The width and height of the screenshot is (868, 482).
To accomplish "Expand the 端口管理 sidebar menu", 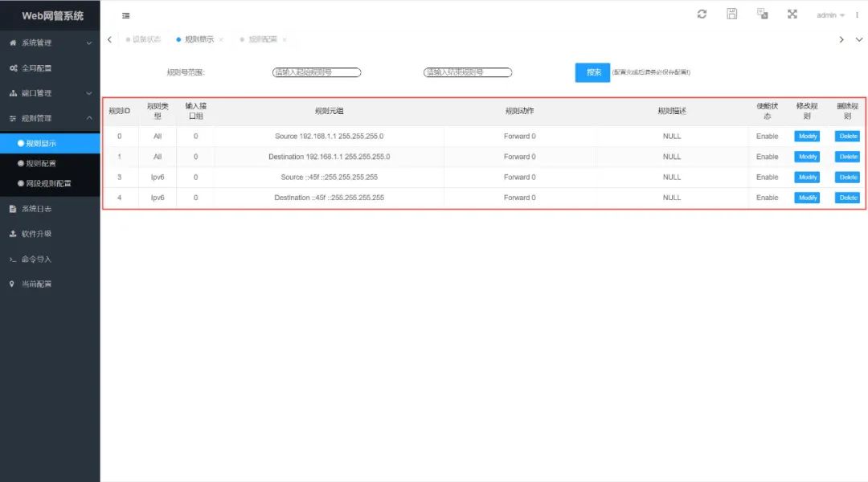I will [x=50, y=93].
